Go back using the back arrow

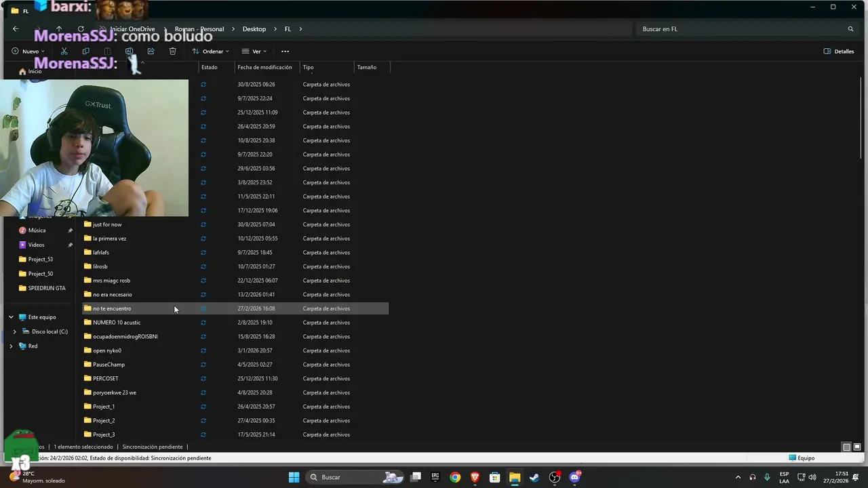(16, 29)
